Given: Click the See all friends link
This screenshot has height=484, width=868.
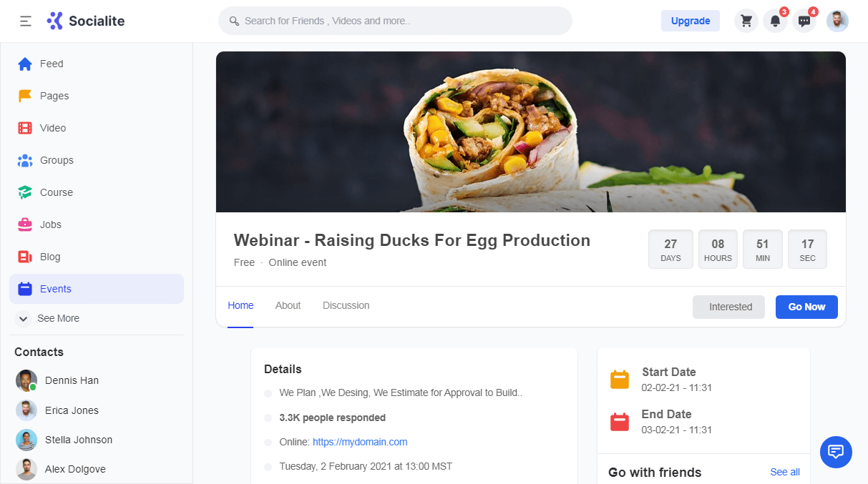Looking at the screenshot, I should (784, 472).
